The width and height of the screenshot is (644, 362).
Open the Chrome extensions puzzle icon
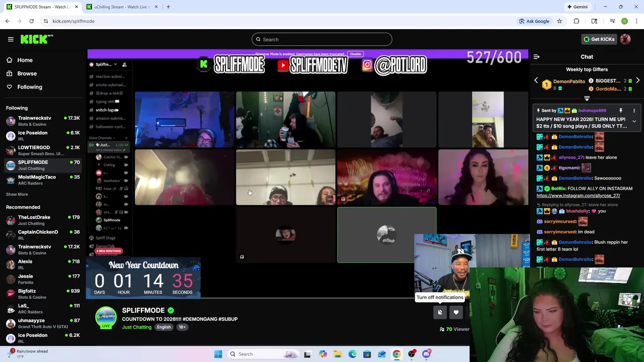coord(577,21)
